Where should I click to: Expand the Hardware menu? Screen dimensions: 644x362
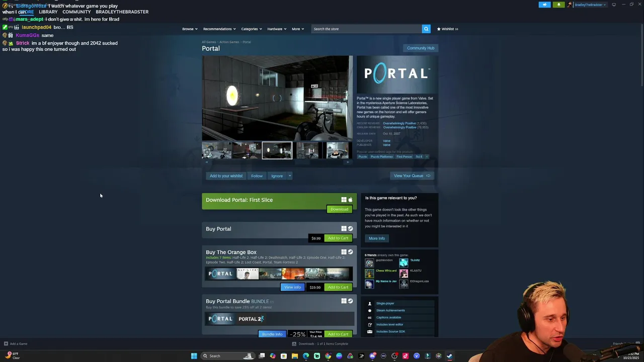(277, 29)
